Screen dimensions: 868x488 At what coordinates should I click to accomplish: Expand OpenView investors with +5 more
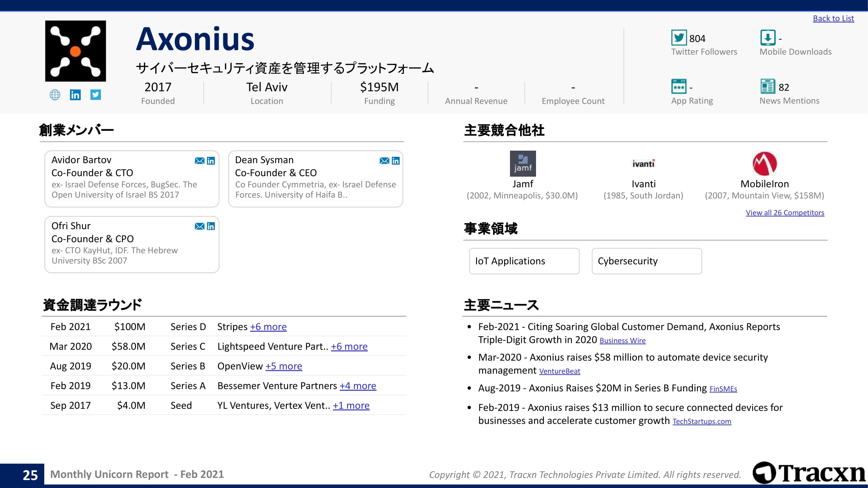pos(284,366)
